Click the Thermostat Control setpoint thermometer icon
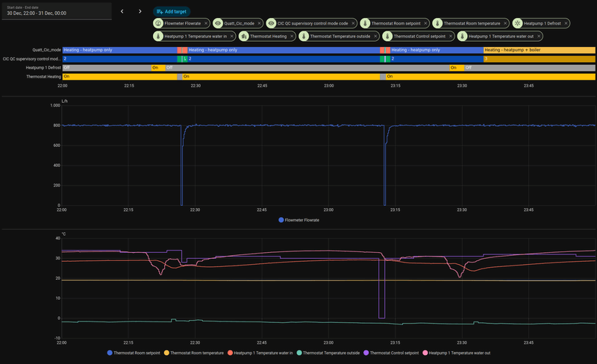The image size is (597, 364). tap(387, 36)
